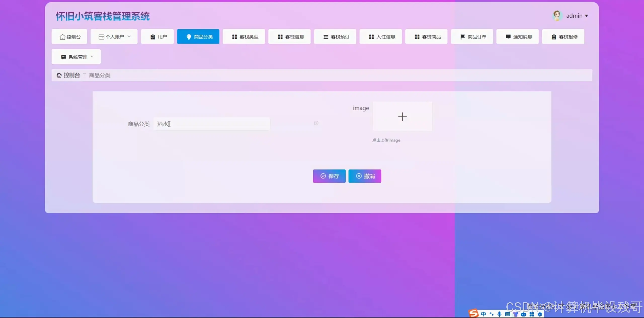Image resolution: width=644 pixels, height=318 pixels.
Task: Expand the 系统管理 menu
Action: (x=76, y=57)
